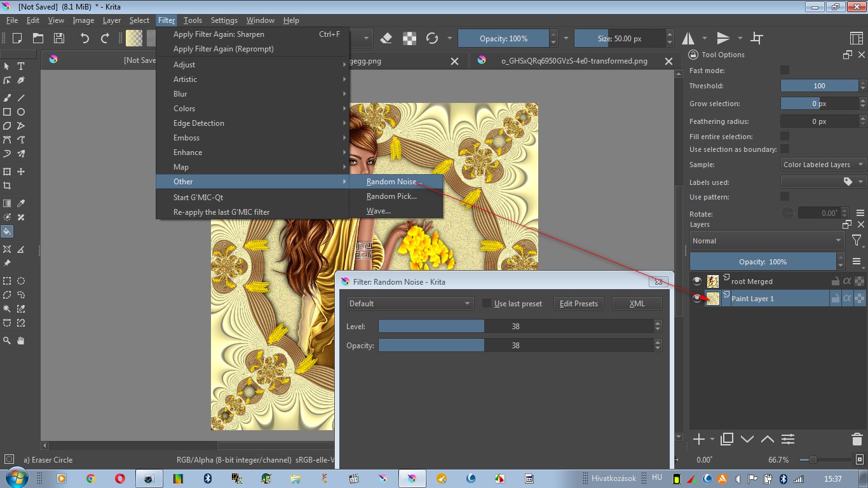
Task: Open an existing document via folder icon
Action: [x=38, y=38]
